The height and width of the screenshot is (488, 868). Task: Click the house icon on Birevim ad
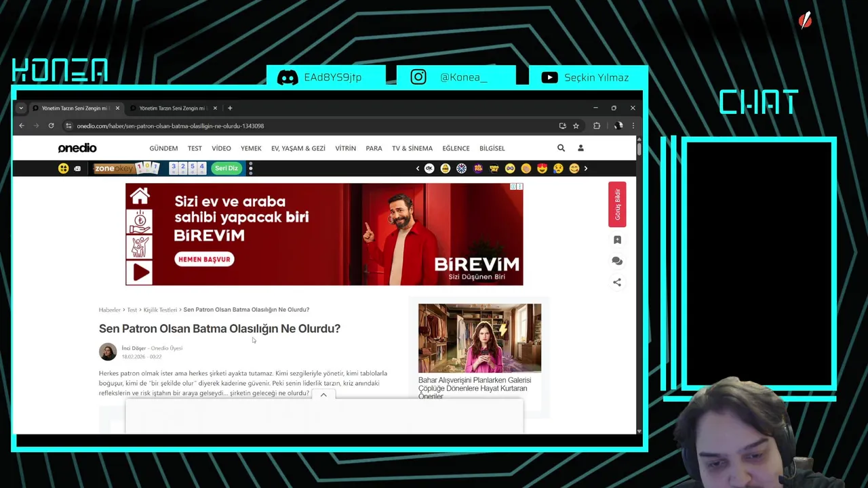coord(140,197)
